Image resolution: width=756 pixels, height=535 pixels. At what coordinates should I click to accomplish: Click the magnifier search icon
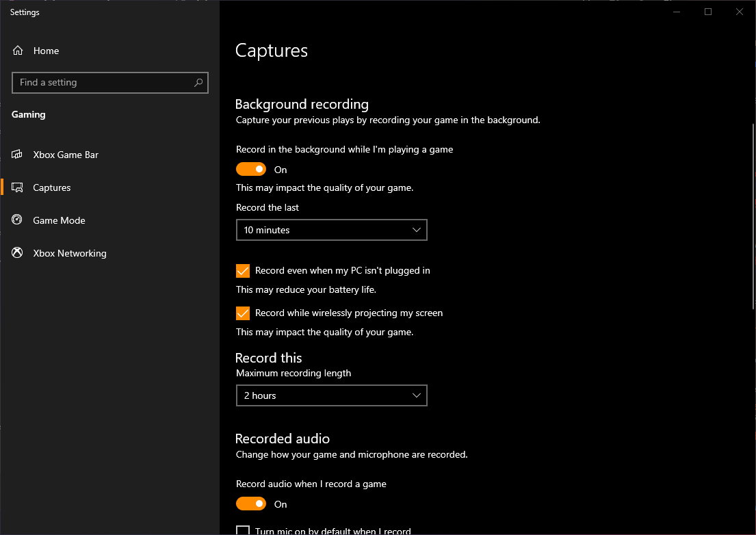click(198, 82)
